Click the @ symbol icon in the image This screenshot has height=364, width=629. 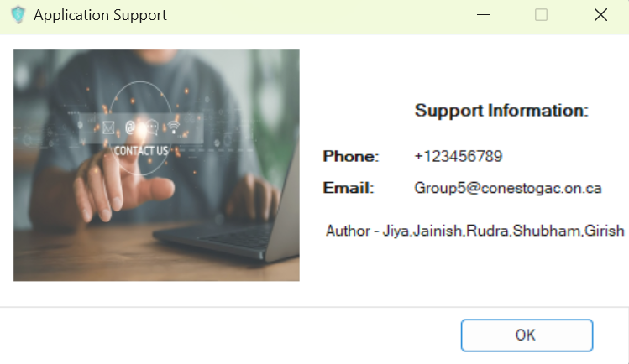tap(130, 127)
